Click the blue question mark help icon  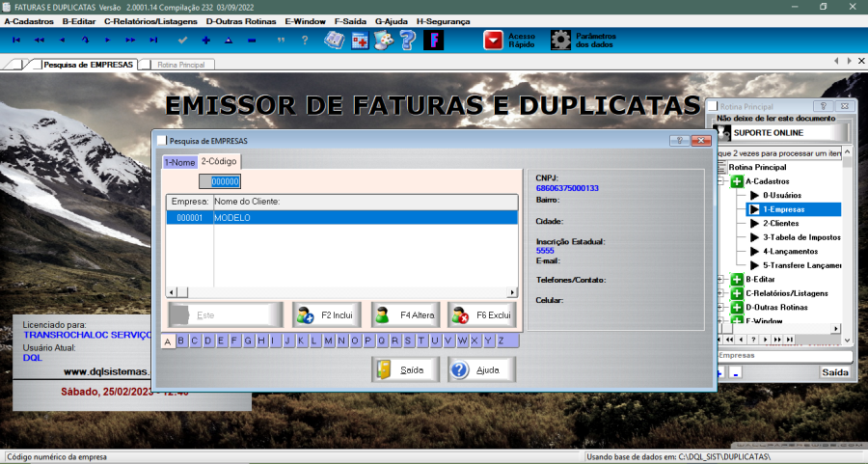click(408, 40)
